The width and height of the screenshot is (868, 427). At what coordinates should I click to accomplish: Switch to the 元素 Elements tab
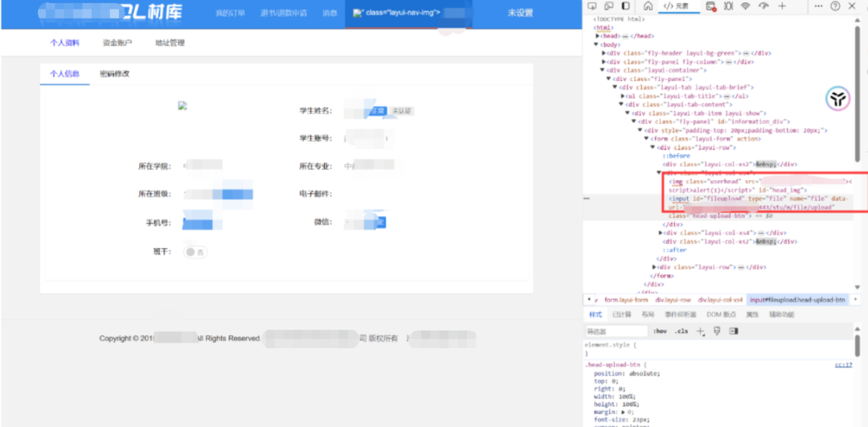(x=675, y=6)
